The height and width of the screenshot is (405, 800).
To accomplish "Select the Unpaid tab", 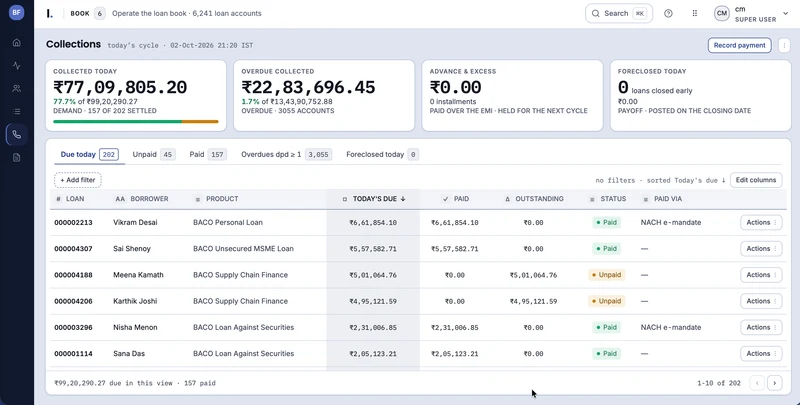I will [x=154, y=155].
